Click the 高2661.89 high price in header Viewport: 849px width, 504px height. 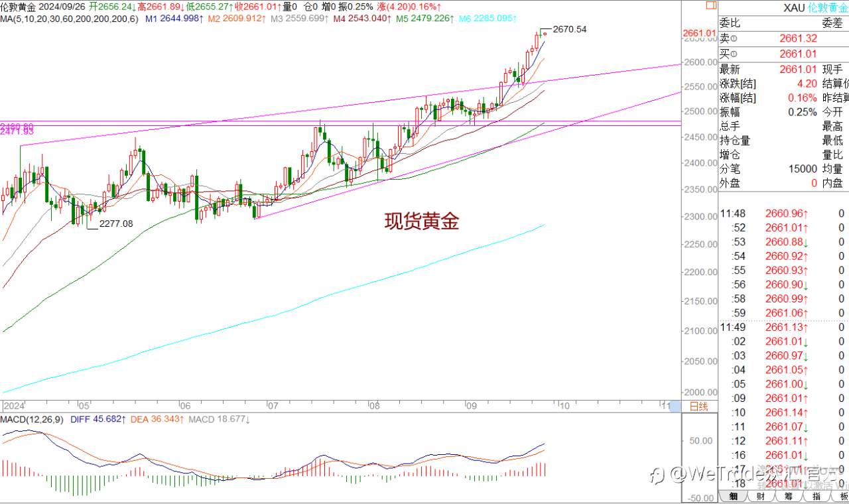click(160, 7)
